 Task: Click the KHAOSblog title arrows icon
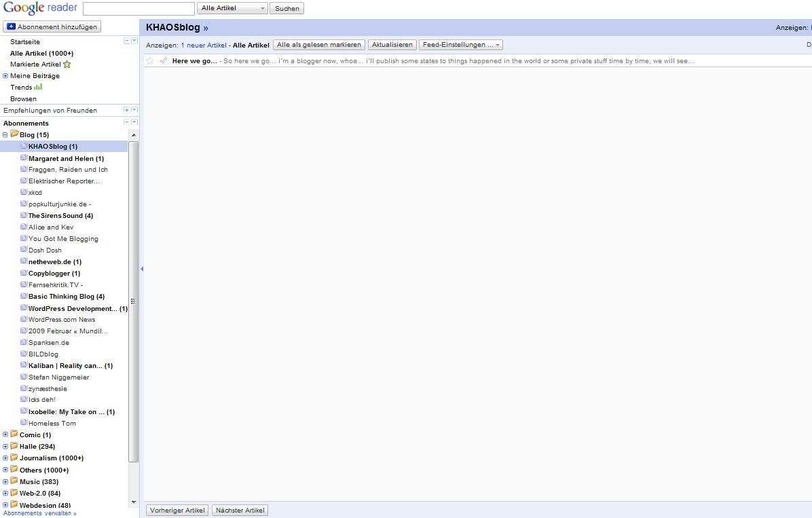(206, 28)
